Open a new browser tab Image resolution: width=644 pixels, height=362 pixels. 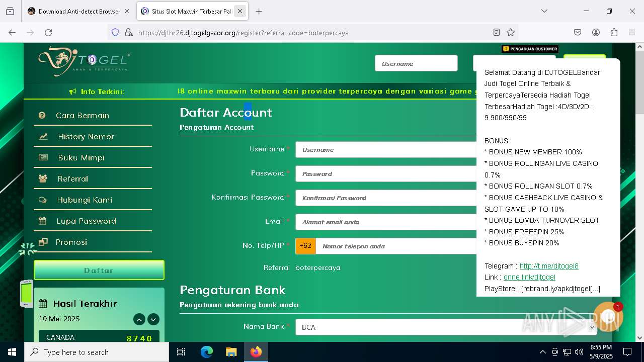tap(259, 11)
